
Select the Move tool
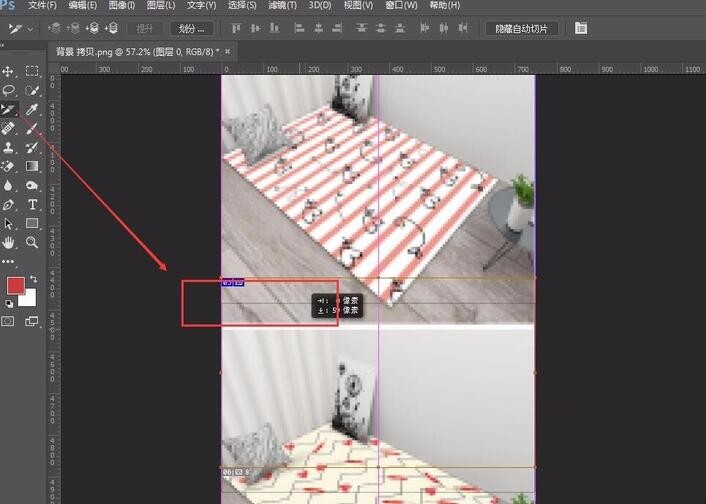8,71
